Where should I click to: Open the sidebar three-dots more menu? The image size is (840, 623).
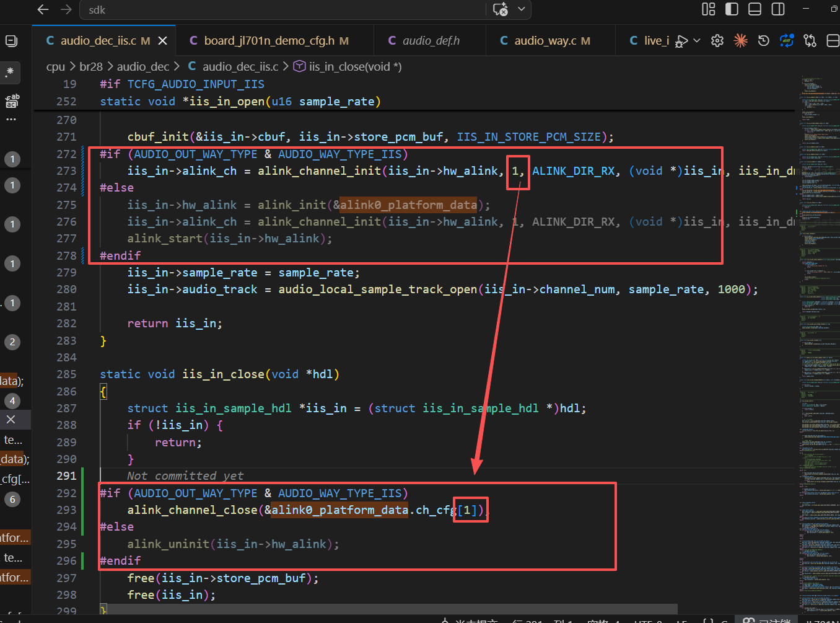pos(12,119)
